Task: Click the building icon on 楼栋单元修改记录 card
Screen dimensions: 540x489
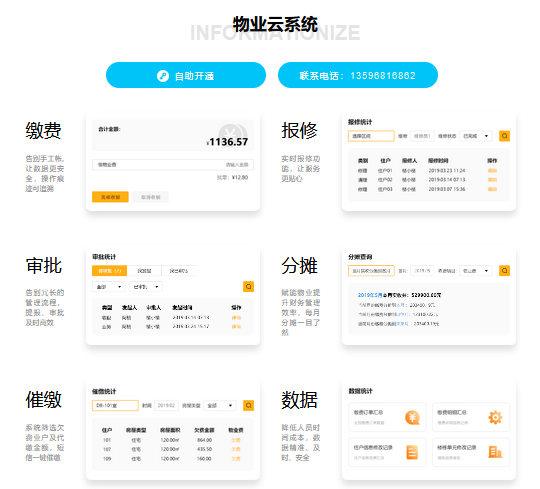Action: 495,452
